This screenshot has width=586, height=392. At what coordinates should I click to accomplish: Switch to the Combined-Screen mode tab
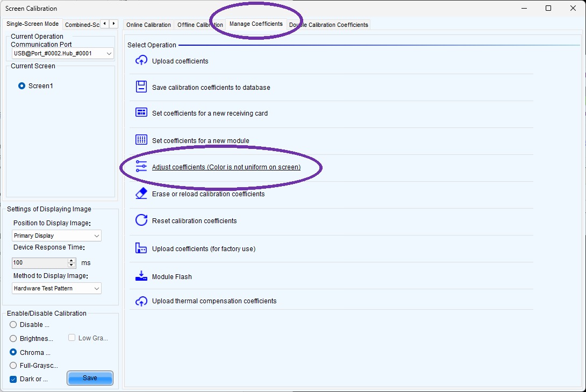coord(82,25)
